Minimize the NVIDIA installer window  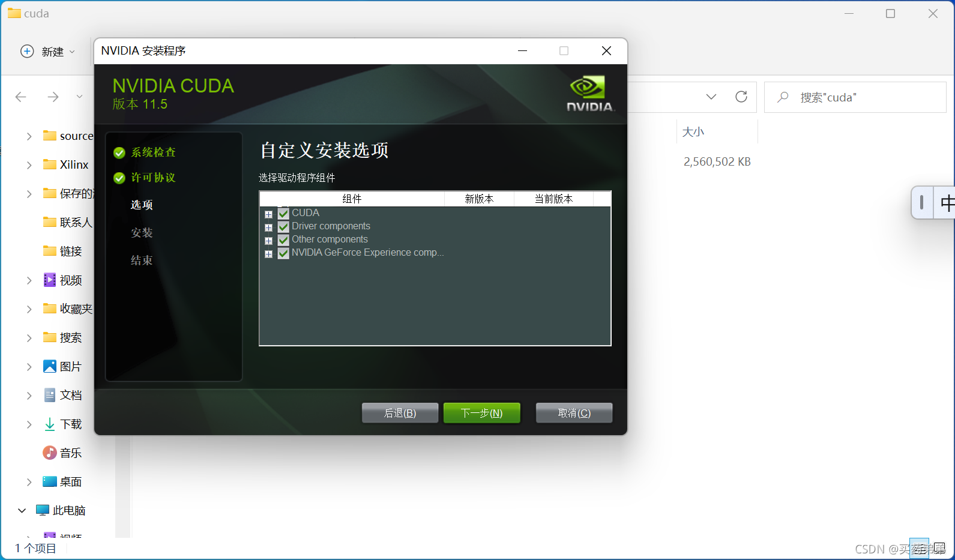coord(522,51)
